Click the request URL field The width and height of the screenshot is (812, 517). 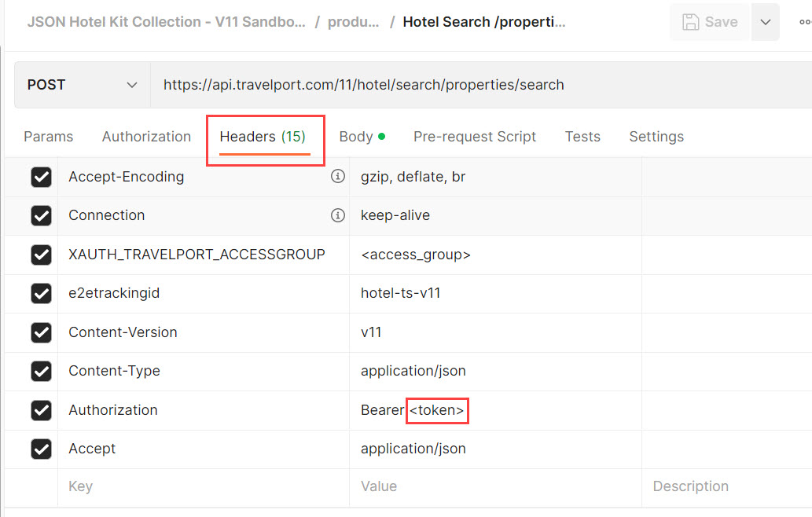tap(472, 85)
